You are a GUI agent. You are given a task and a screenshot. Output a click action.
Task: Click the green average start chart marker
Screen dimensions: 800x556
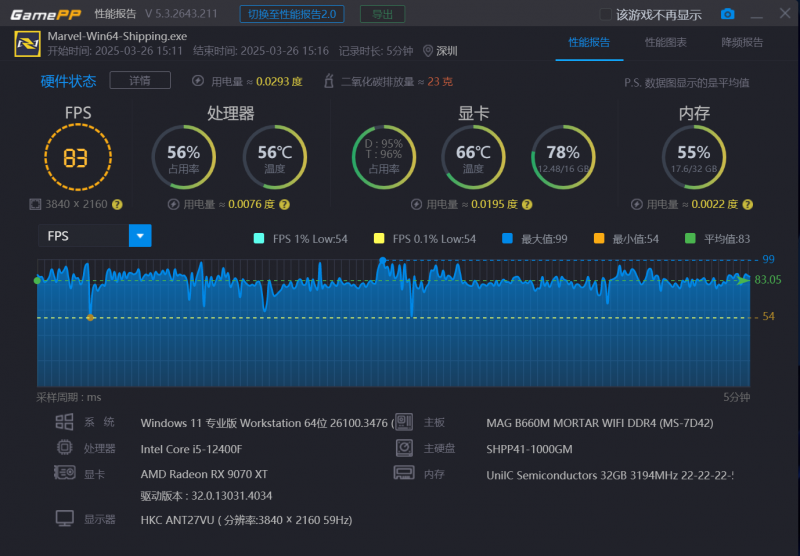[37, 281]
